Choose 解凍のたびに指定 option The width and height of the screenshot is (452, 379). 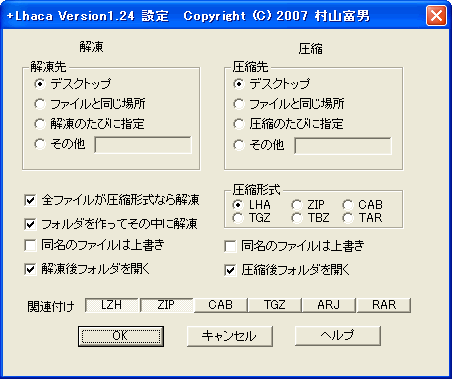(x=40, y=124)
